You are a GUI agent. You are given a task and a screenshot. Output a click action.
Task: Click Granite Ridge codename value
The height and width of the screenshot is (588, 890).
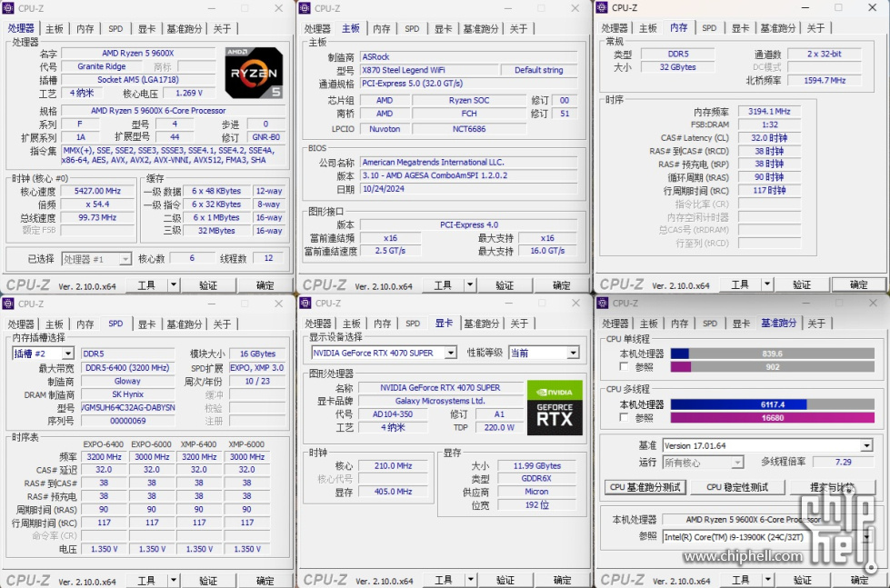click(102, 66)
